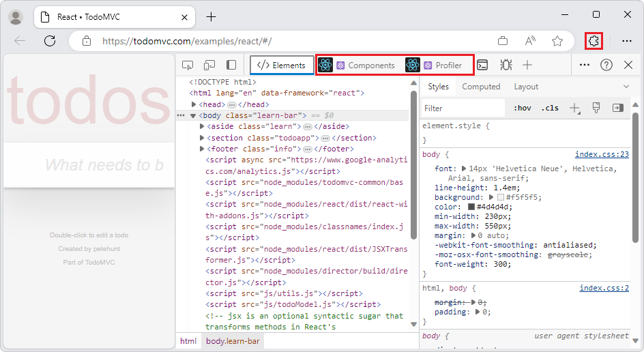Toggle computed styles sidebar icon
The image size is (644, 352).
point(617,108)
